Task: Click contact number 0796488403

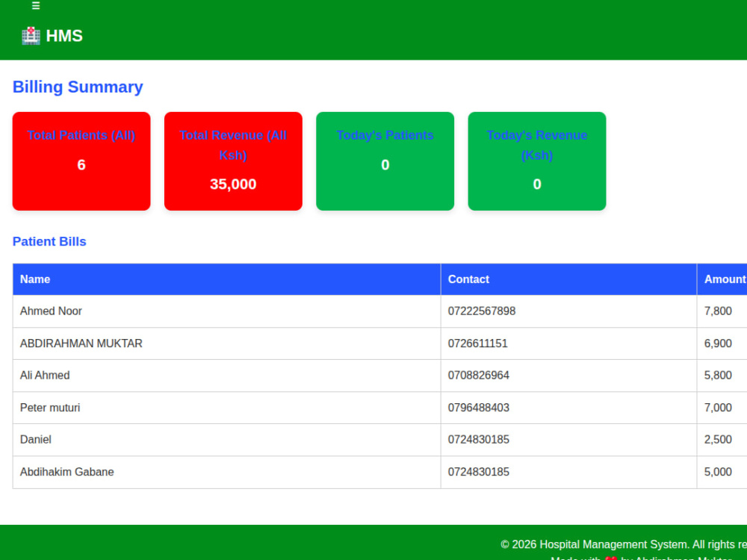Action: [x=478, y=408]
